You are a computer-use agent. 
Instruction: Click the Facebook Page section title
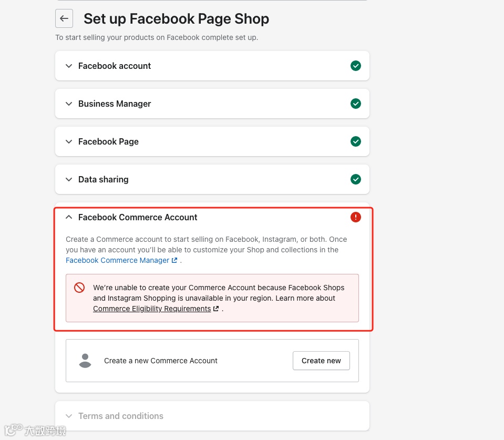tap(108, 141)
